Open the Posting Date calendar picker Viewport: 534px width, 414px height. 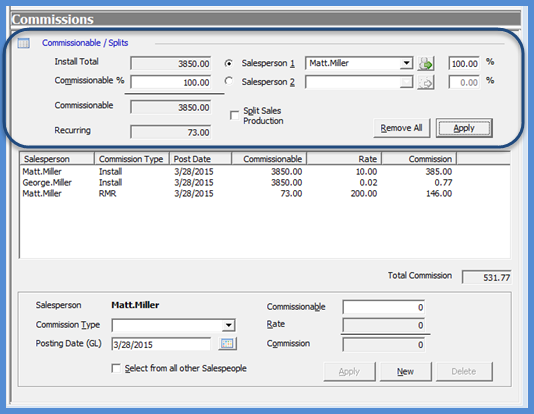[x=227, y=344]
